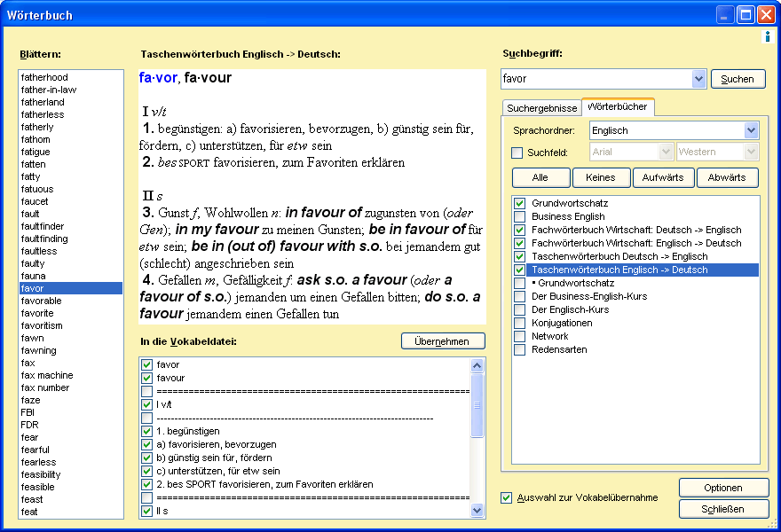Click the vocabulary list scrollbar thumb
This screenshot has width=781, height=532.
click(x=477, y=405)
